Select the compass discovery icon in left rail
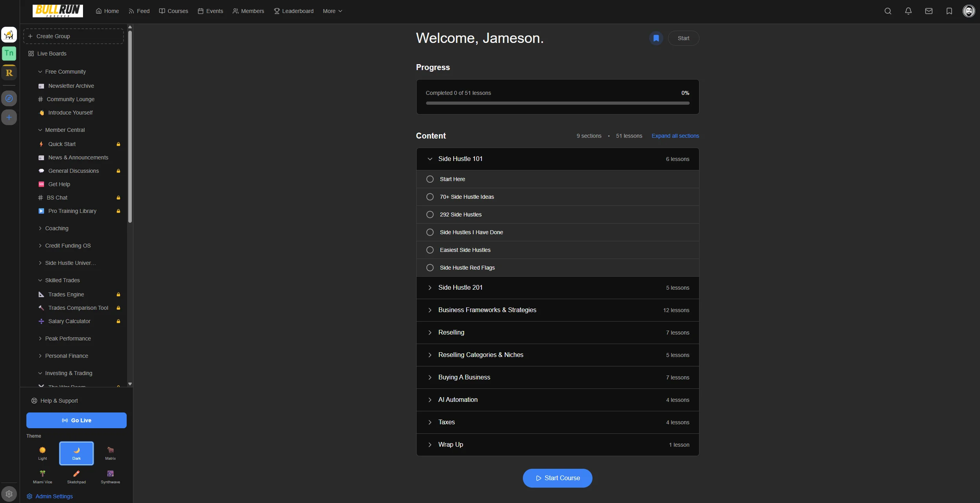Screen dimensions: 980x503 pyautogui.click(x=9, y=98)
